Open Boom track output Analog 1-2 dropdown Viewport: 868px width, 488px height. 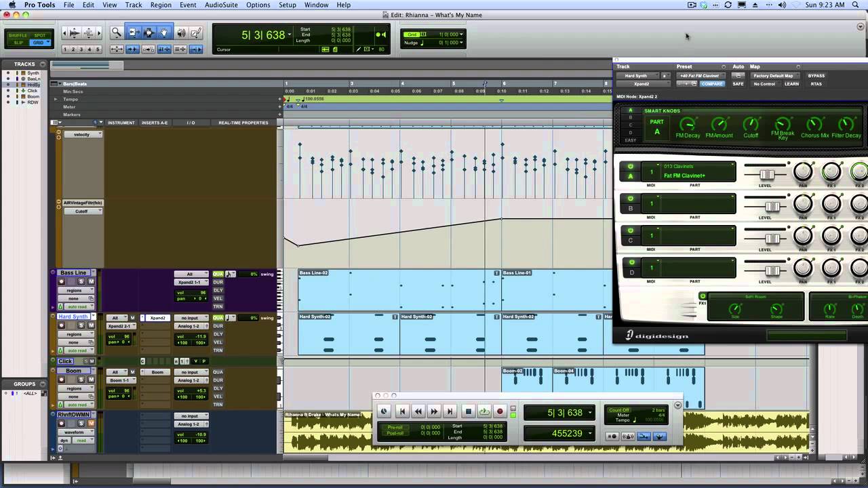pos(191,380)
